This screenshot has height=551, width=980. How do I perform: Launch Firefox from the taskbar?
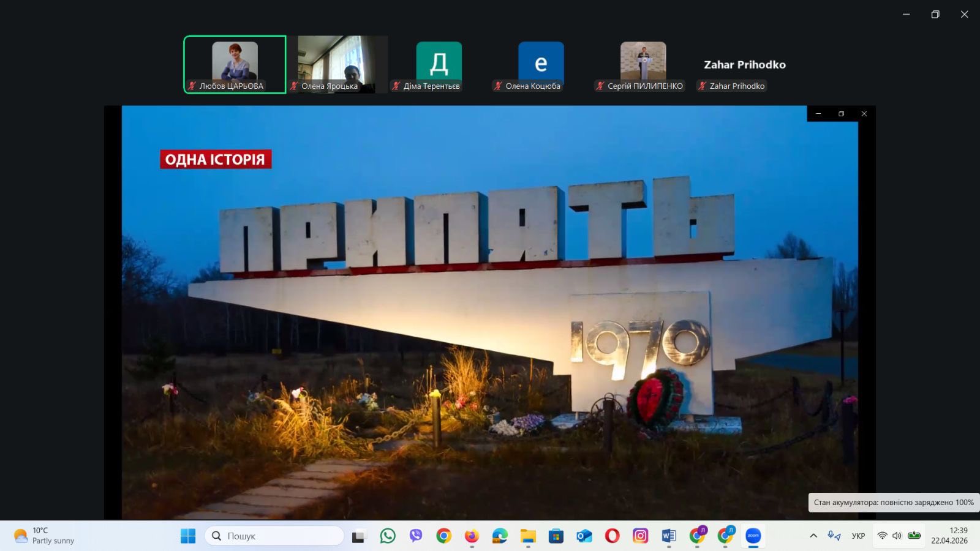472,536
